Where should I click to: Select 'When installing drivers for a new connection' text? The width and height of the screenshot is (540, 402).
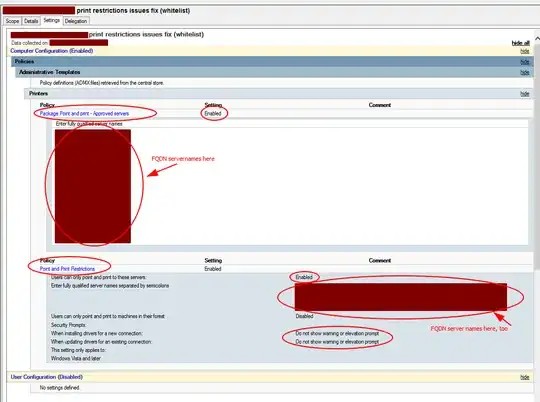point(97,333)
